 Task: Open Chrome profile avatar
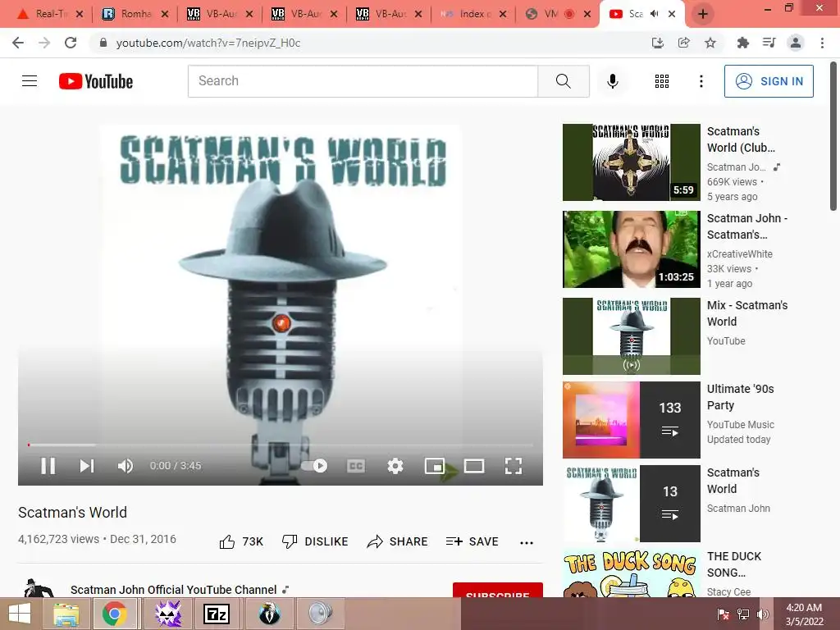point(796,43)
